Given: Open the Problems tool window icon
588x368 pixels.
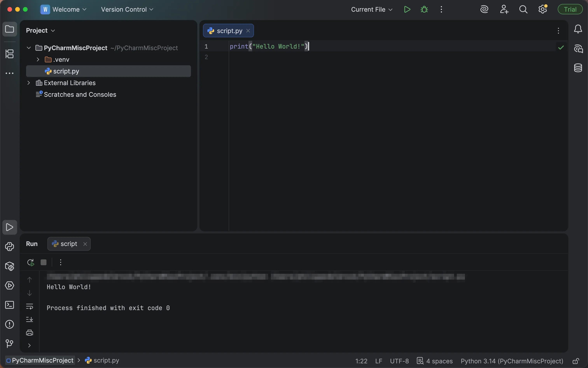Looking at the screenshot, I should point(10,324).
